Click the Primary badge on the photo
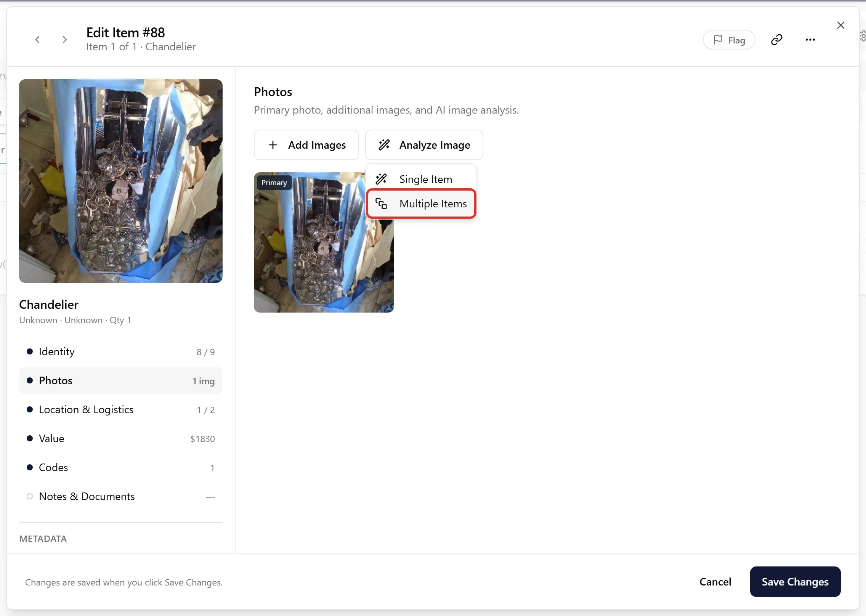 point(274,183)
